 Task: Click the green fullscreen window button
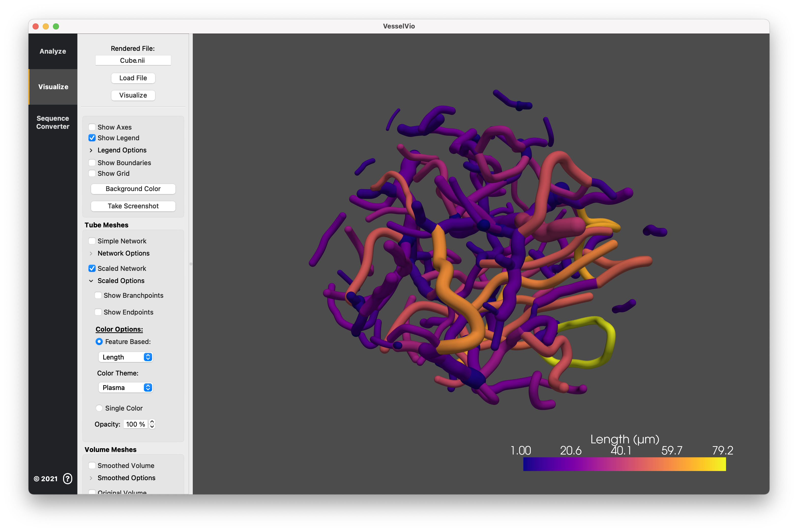[56, 26]
